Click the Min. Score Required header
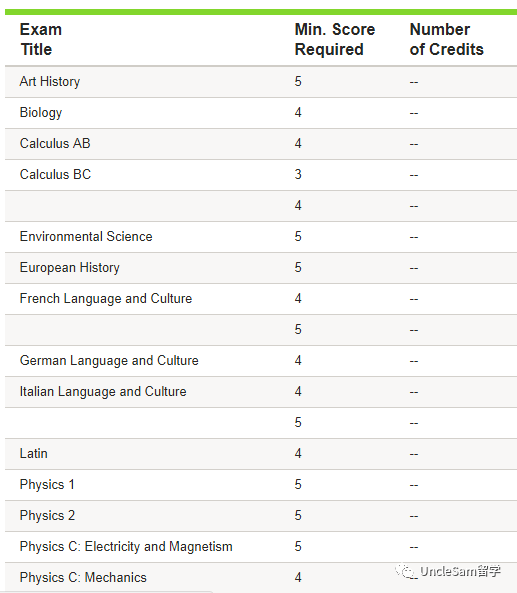517x593 pixels. [335, 39]
